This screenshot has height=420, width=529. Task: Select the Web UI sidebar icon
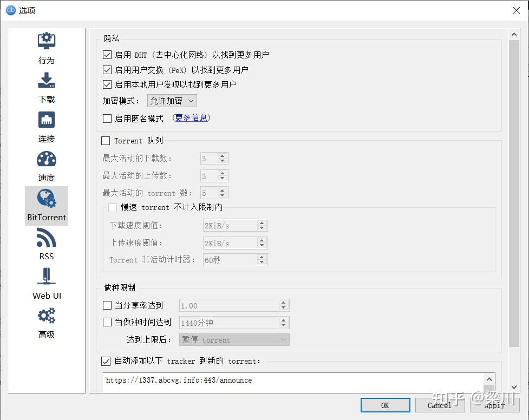pos(46,276)
